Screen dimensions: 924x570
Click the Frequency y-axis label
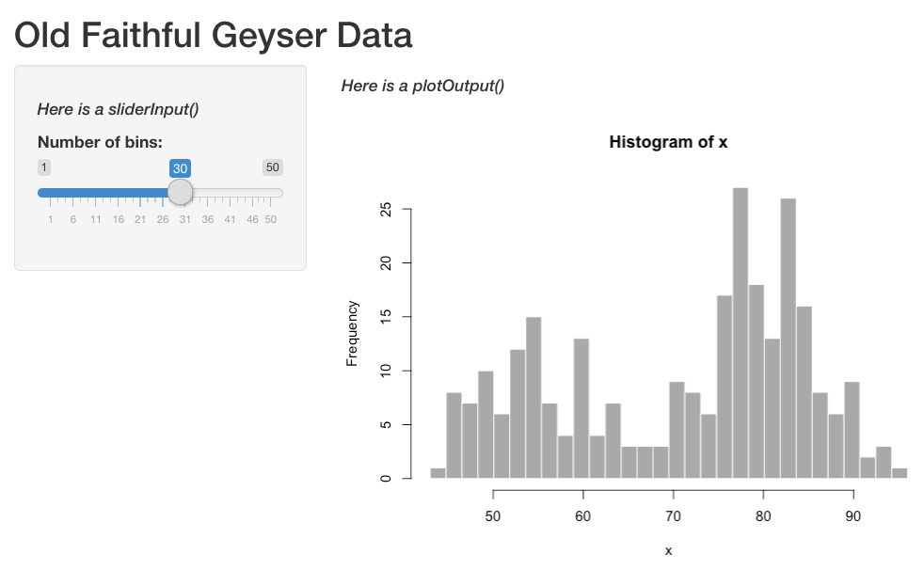pos(352,333)
